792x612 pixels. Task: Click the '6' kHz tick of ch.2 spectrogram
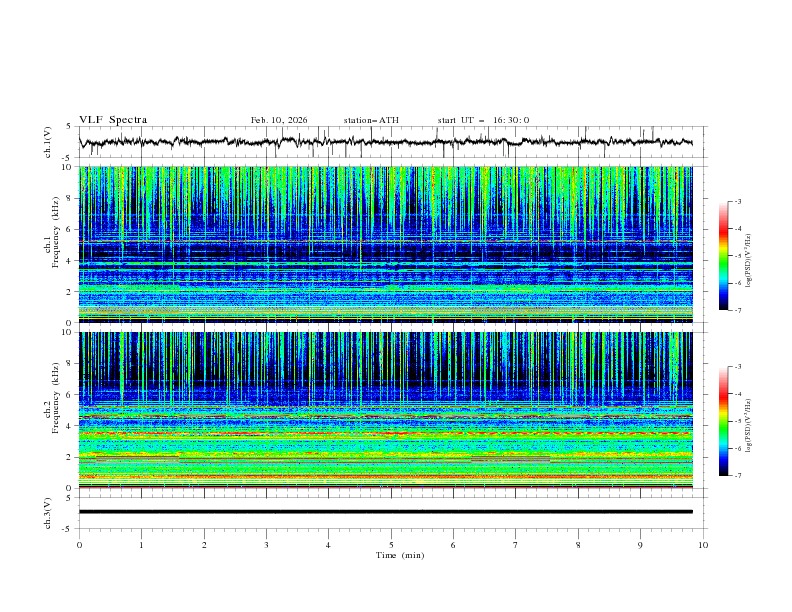click(71, 395)
